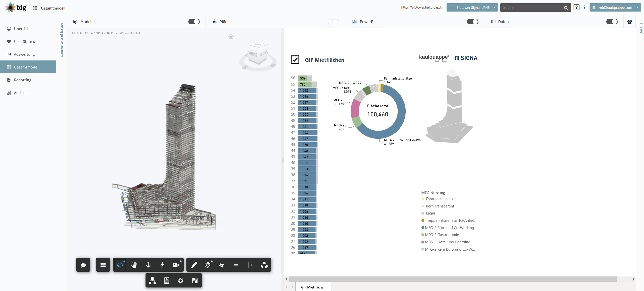Open the help question mark icon

(x=577, y=7)
